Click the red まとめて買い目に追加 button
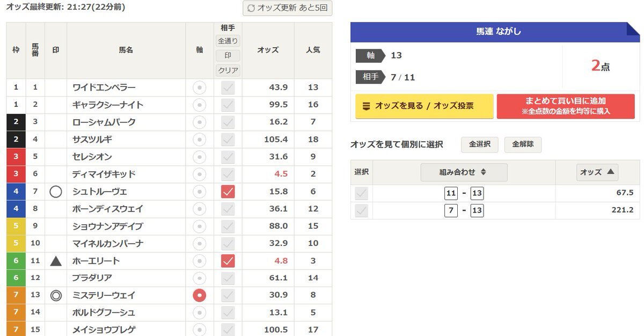Viewport: 644px width, 336px height. tap(566, 106)
